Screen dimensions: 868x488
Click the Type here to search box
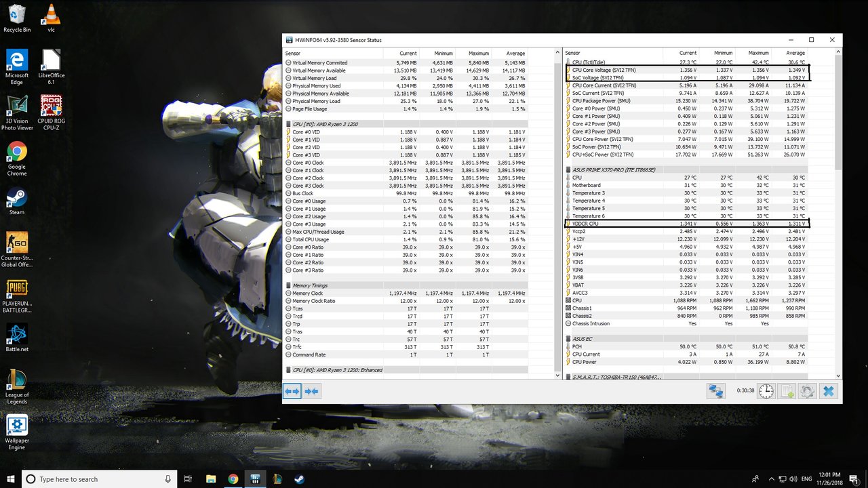(100, 479)
